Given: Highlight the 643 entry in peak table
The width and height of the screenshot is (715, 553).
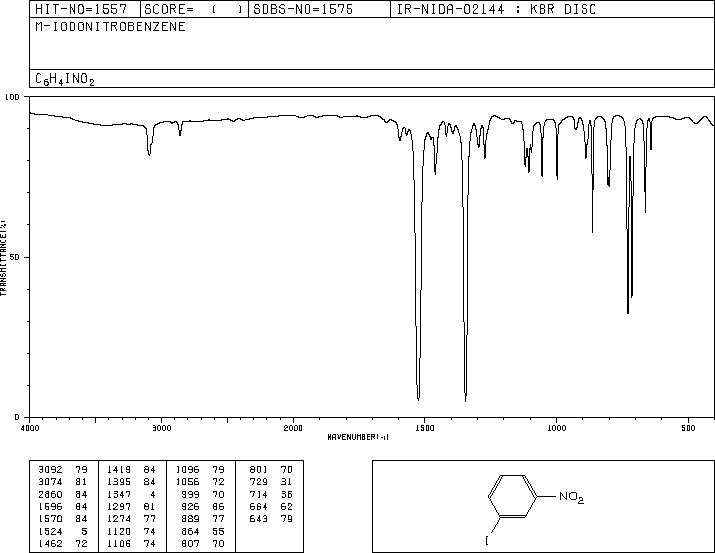Looking at the screenshot, I should tap(259, 519).
